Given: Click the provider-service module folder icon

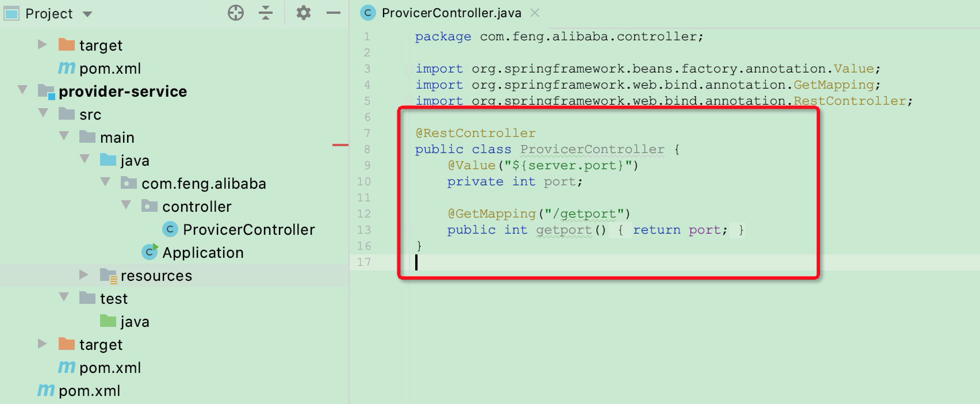Looking at the screenshot, I should click(x=46, y=92).
